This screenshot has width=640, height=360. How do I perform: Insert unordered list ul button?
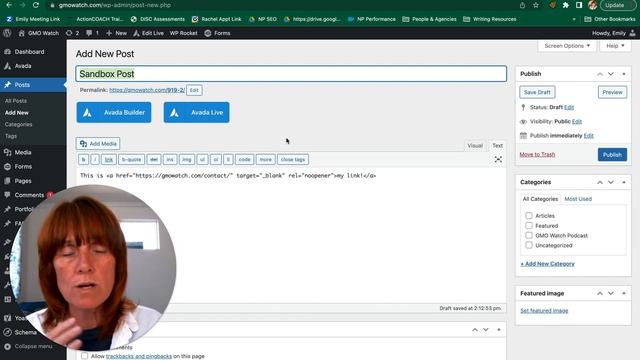202,160
